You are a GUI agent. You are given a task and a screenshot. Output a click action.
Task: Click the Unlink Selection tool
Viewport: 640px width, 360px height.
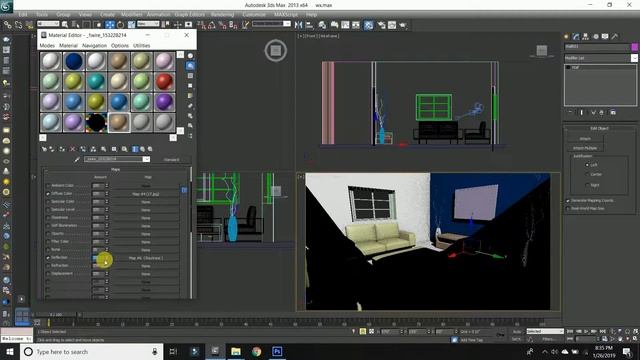18,25
